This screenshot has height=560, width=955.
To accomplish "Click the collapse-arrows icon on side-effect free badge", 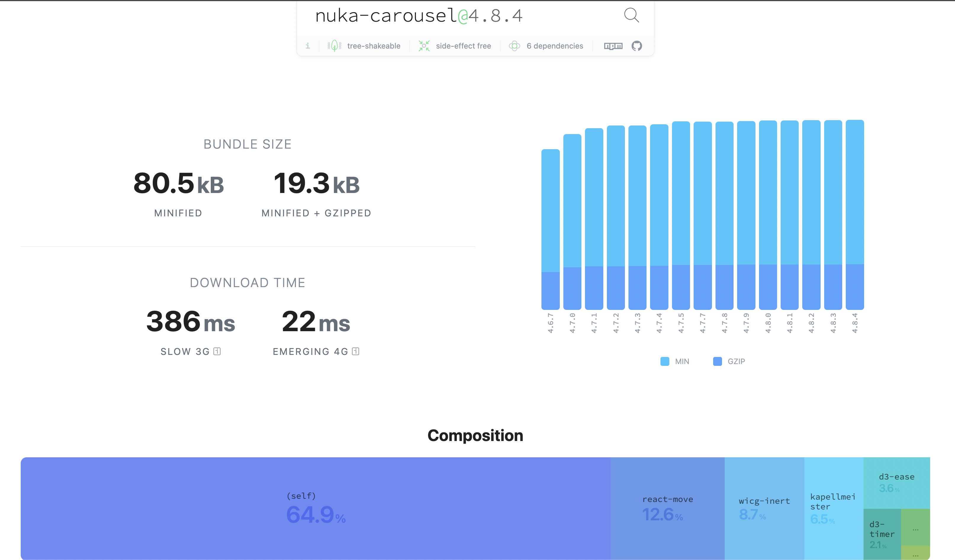I will (424, 46).
